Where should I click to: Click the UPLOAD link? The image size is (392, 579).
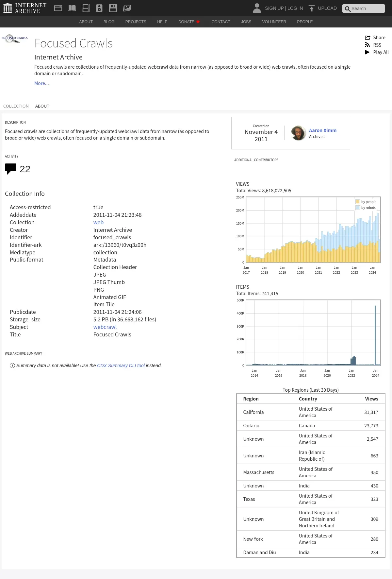(x=327, y=8)
